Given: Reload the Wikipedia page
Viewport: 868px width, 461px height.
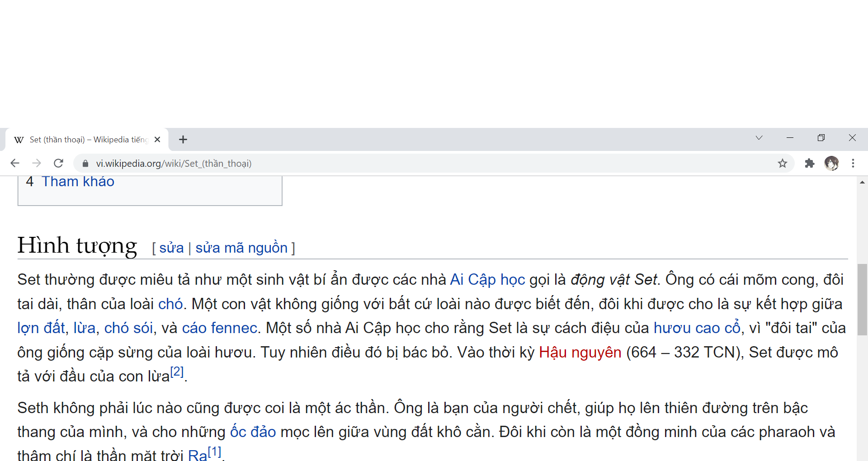Looking at the screenshot, I should click(58, 163).
